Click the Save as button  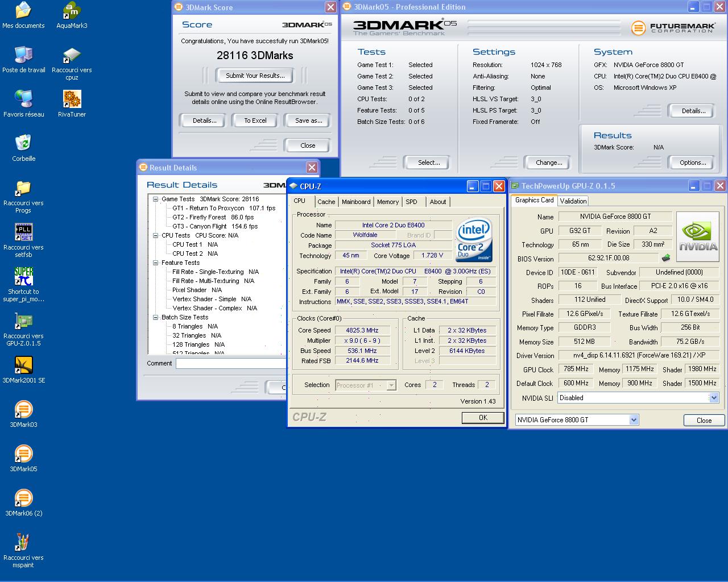[308, 120]
